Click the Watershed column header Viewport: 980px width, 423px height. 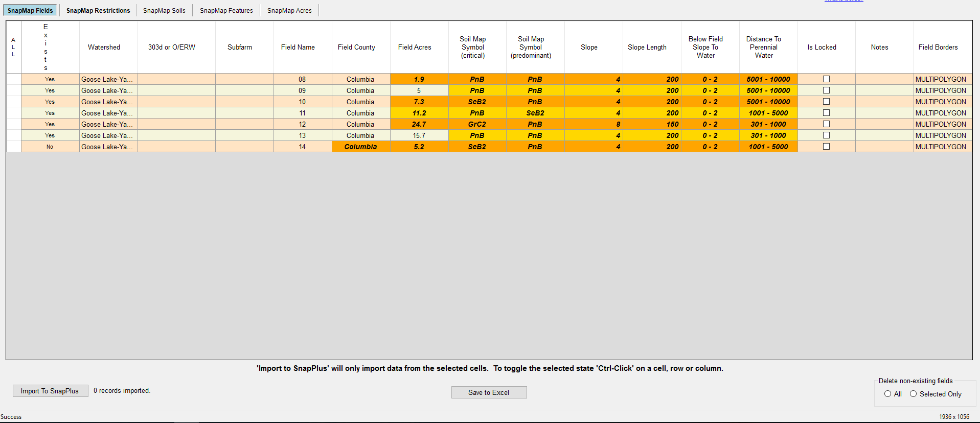coord(108,47)
